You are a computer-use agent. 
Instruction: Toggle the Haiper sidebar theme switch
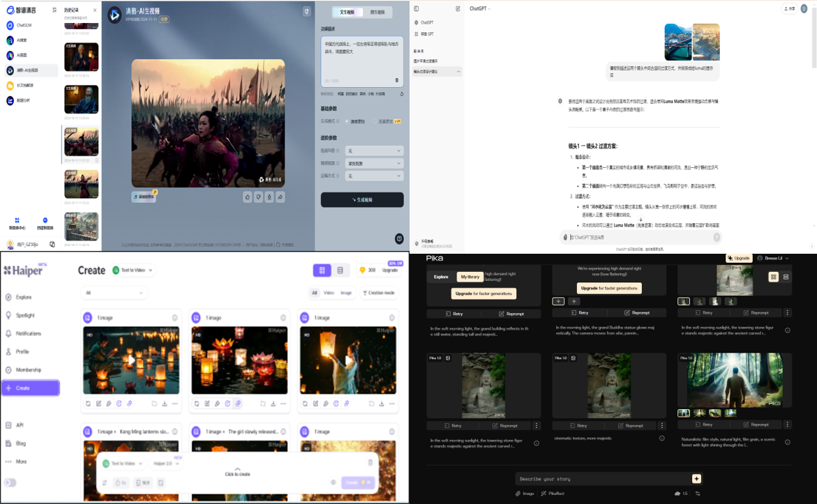pos(10,482)
